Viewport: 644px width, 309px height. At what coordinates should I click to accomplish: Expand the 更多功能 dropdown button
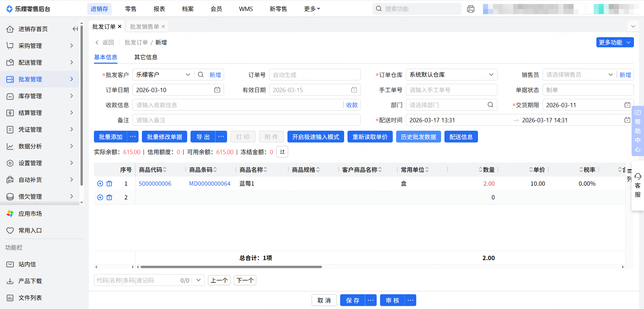pos(614,43)
